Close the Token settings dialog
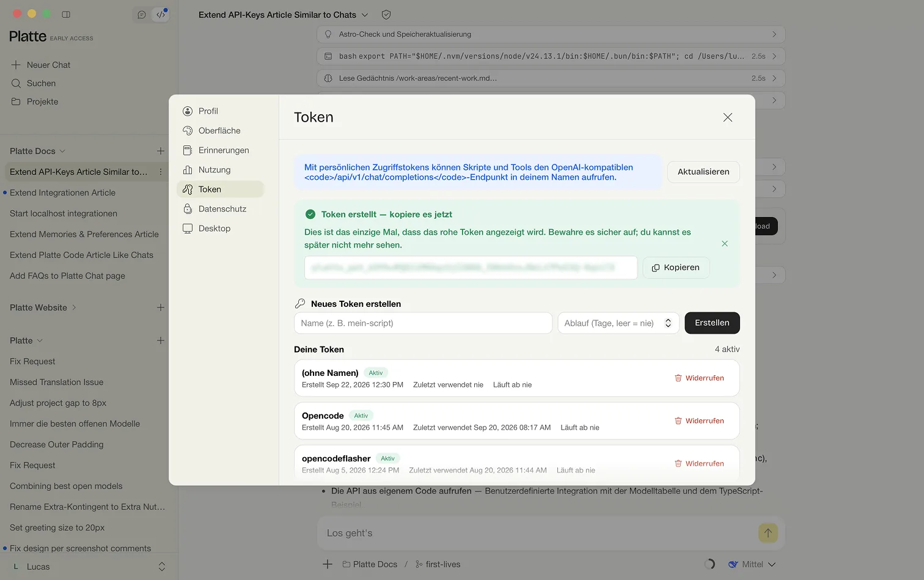This screenshot has height=580, width=924. tap(728, 117)
